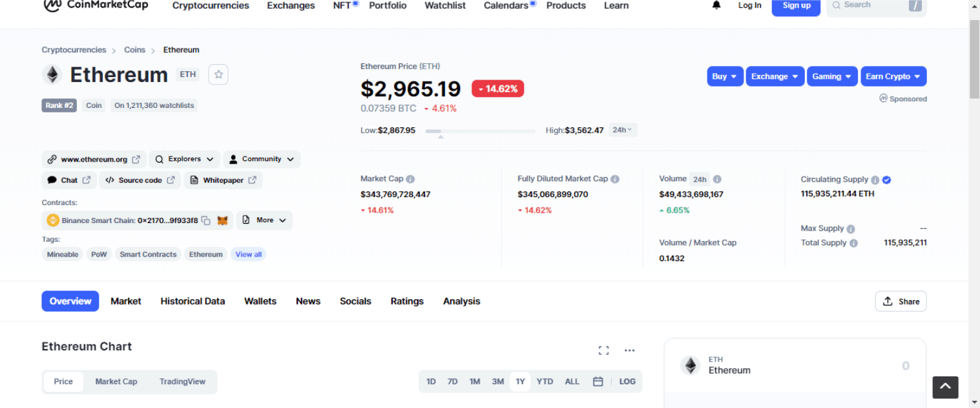Screen dimensions: 980x408
Task: Click the low-high price range slider
Action: [x=480, y=131]
